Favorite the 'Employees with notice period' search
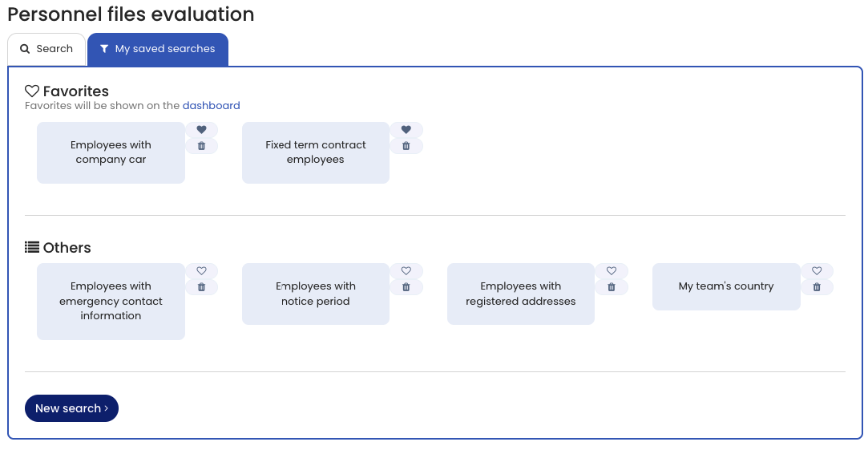868x450 pixels. tap(406, 271)
